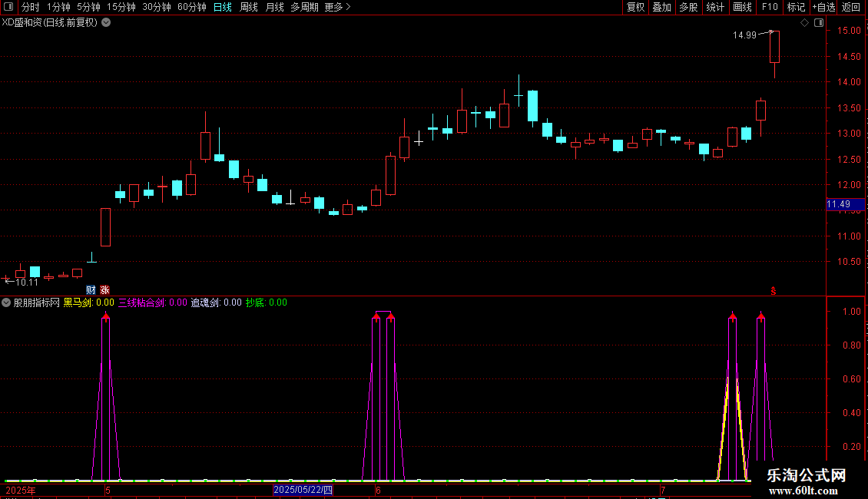The image size is (868, 499).
Task: Switch to 分时 intraday view
Action: (31, 7)
